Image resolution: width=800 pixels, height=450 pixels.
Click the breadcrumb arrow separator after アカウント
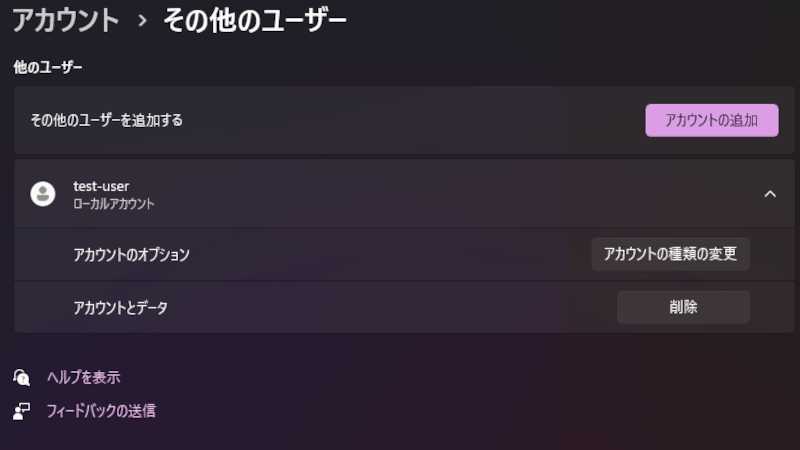[141, 20]
